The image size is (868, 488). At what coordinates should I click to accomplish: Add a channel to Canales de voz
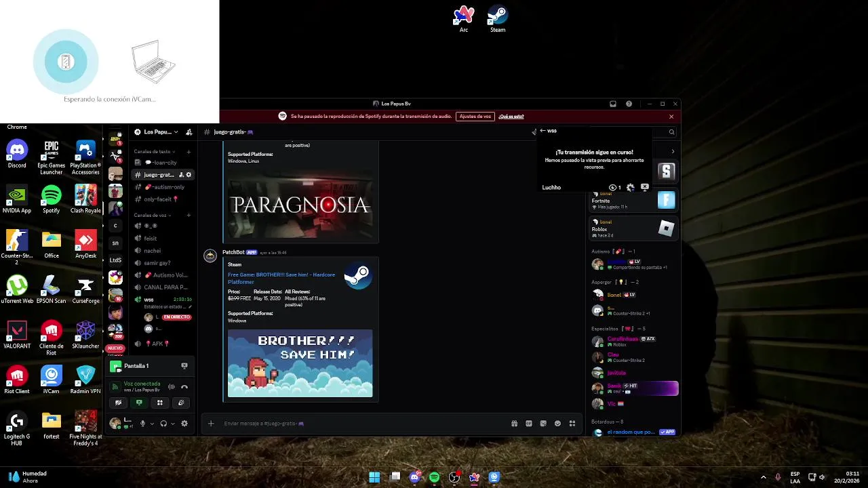pos(189,215)
